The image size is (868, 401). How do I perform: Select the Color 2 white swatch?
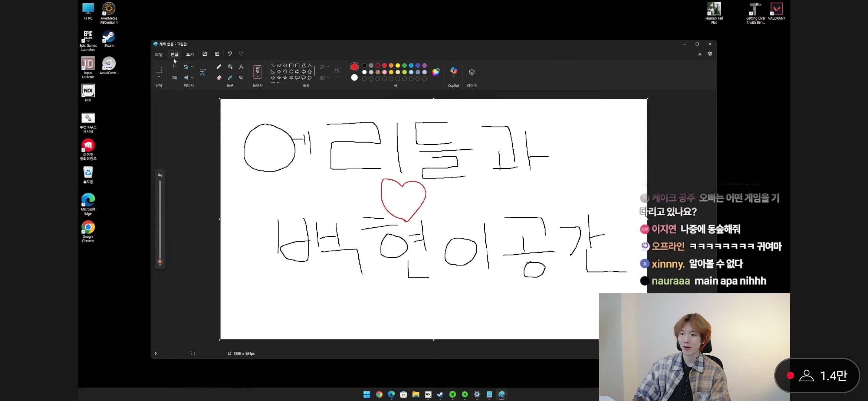354,78
